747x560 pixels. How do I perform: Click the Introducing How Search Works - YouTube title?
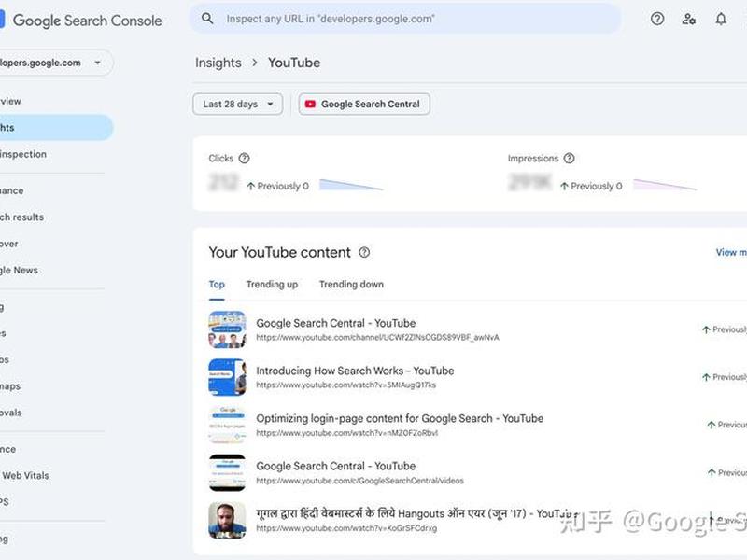355,371
